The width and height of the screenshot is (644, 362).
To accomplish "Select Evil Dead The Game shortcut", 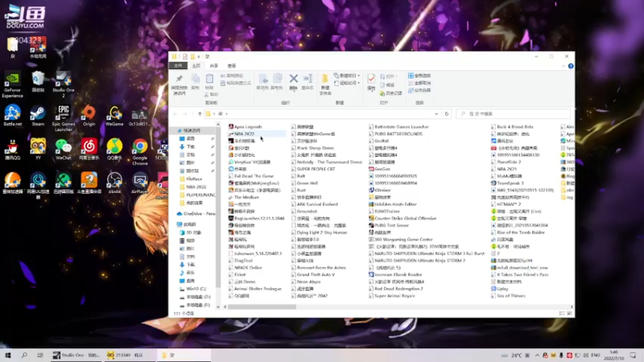I will [251, 176].
